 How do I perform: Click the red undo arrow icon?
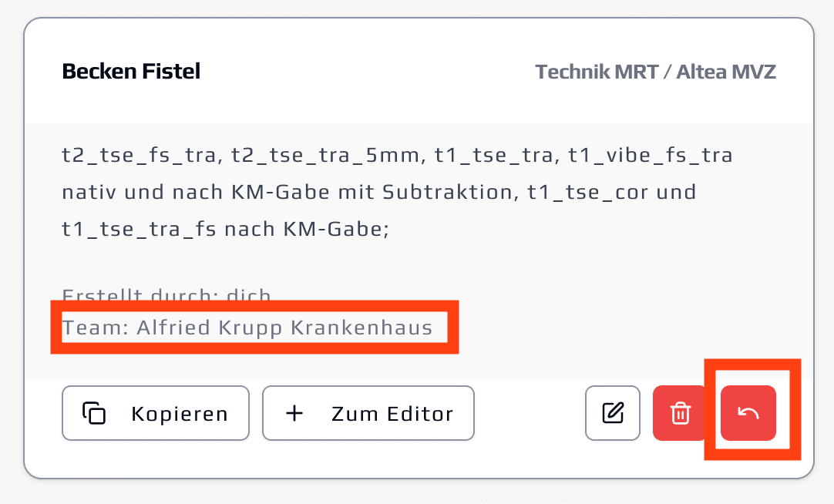click(748, 413)
